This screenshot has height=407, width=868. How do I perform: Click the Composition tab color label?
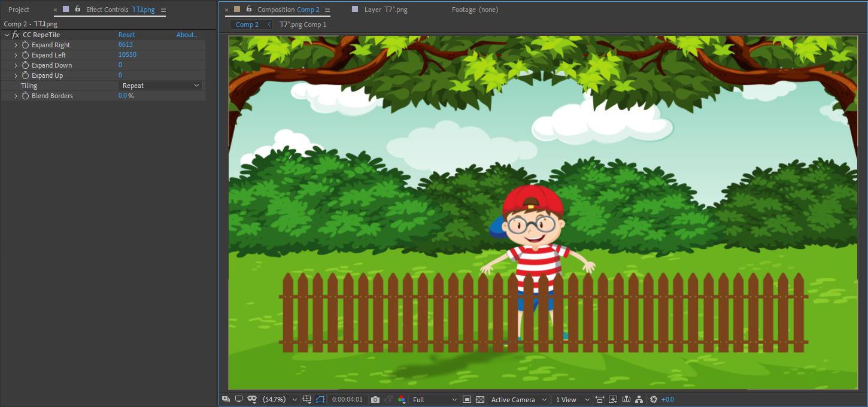coord(237,9)
